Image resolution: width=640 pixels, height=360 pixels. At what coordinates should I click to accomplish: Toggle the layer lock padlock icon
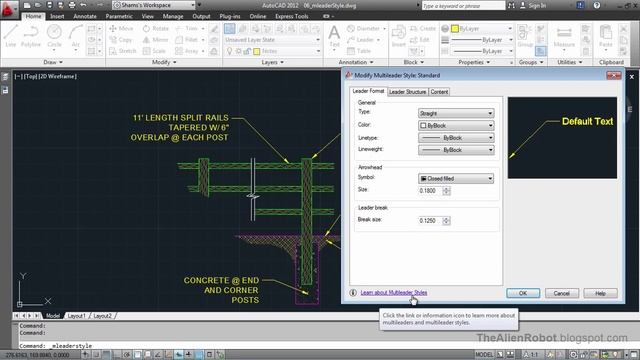coord(247,51)
